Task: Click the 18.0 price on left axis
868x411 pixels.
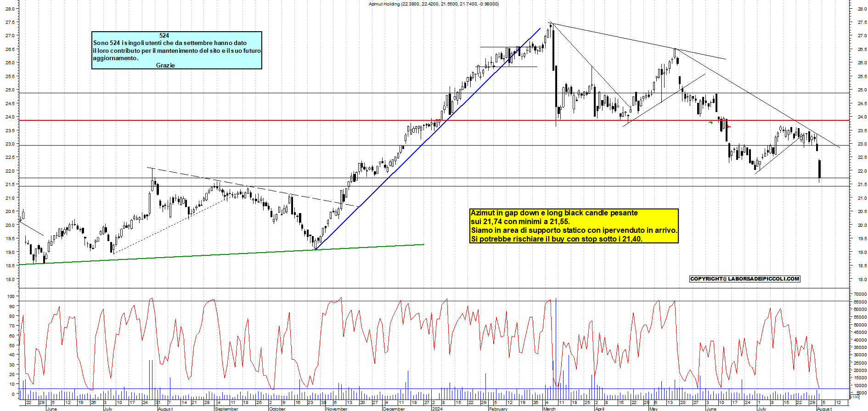Action: 10,279
